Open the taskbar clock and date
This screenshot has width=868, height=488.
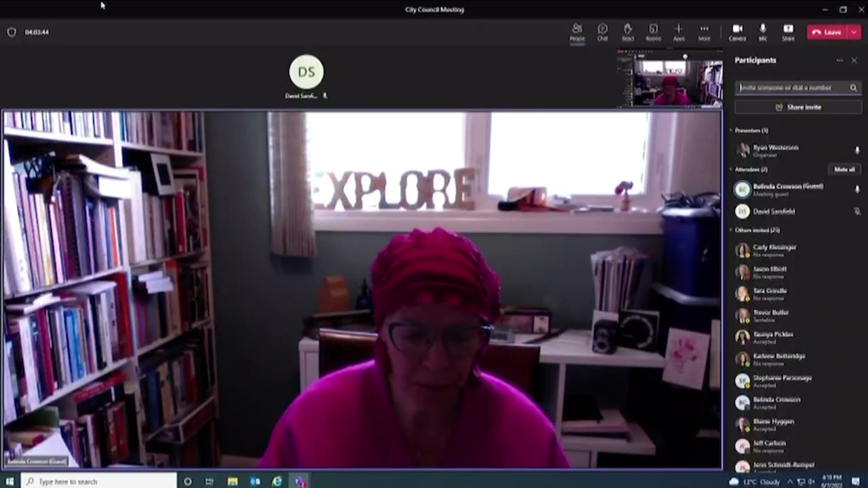[831, 481]
